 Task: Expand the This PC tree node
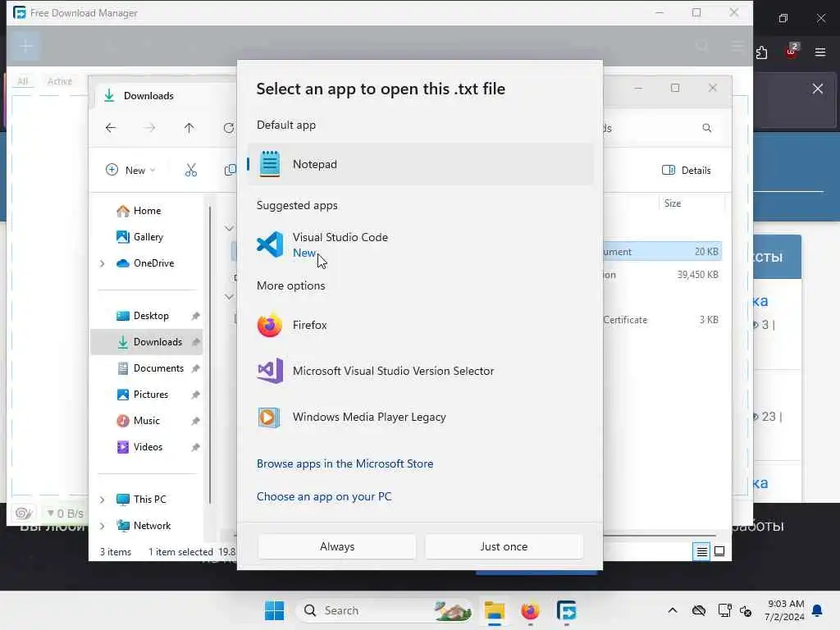point(103,500)
